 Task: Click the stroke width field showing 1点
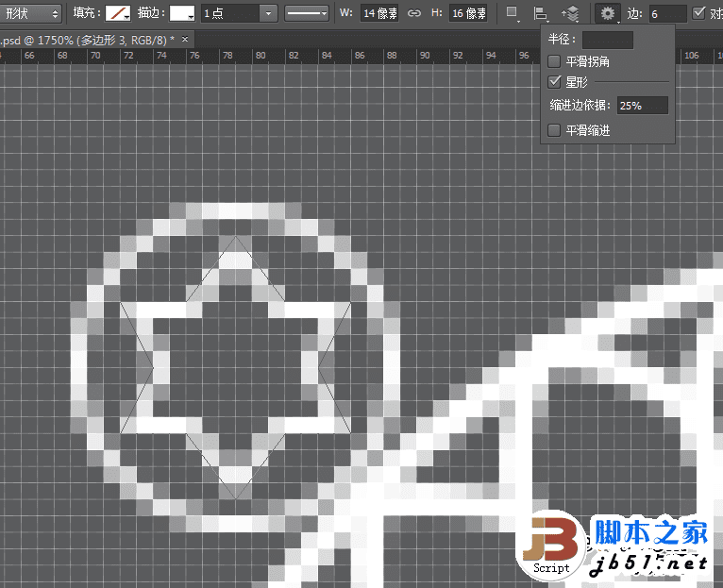pyautogui.click(x=230, y=13)
